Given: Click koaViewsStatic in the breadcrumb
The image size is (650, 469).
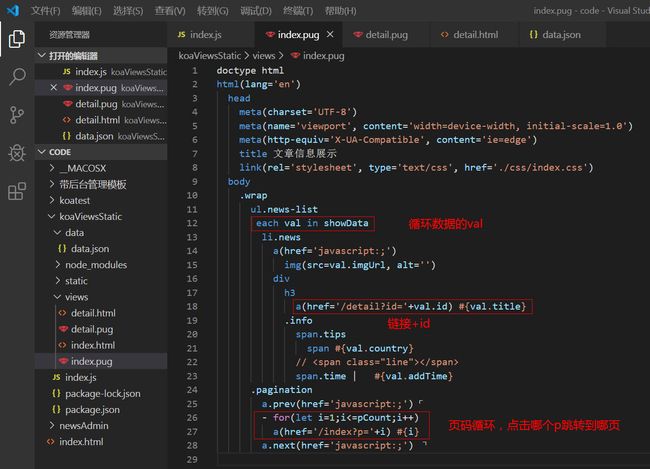Looking at the screenshot, I should coord(209,56).
